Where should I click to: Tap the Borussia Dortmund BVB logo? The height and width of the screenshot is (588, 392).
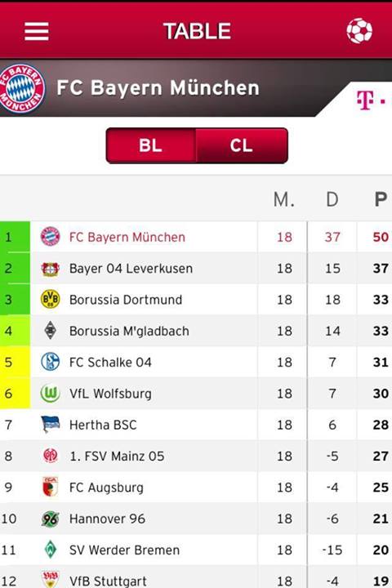50,300
